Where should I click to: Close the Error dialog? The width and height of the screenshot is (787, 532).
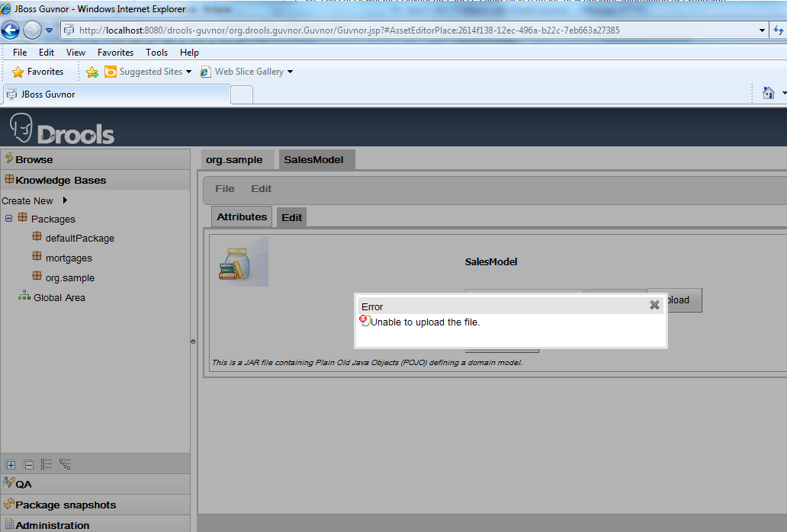(654, 305)
